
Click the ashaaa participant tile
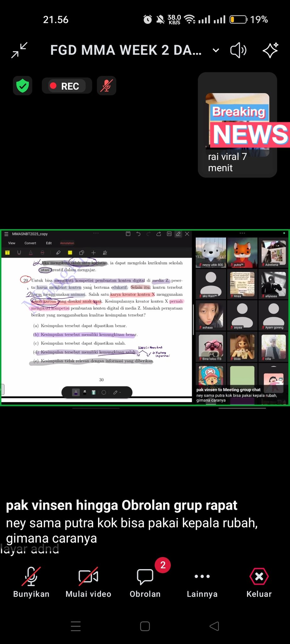(x=211, y=315)
